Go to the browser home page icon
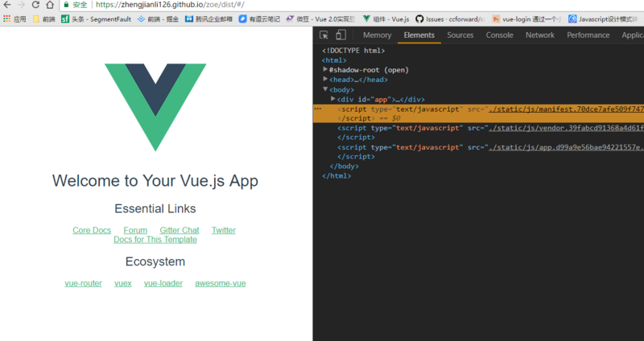The width and height of the screenshot is (644, 341). click(x=50, y=5)
